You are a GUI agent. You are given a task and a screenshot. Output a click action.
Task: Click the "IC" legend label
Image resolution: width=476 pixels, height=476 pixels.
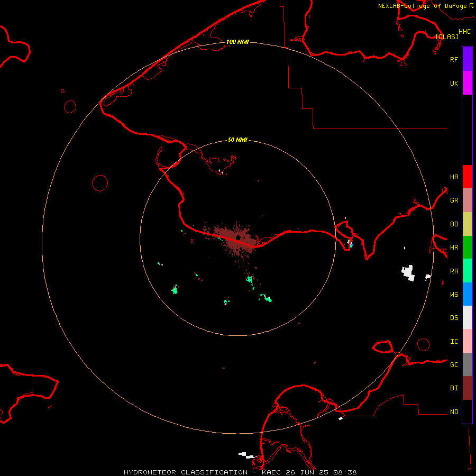coord(454,342)
